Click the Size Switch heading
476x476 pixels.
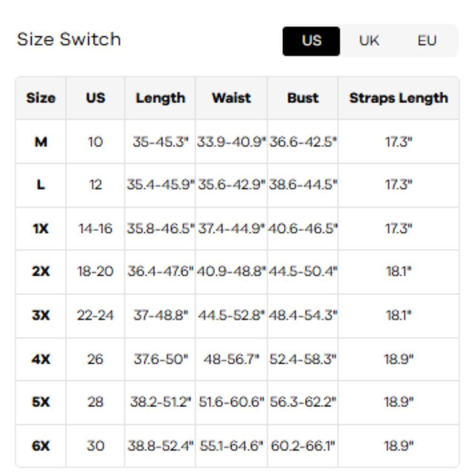tap(69, 39)
